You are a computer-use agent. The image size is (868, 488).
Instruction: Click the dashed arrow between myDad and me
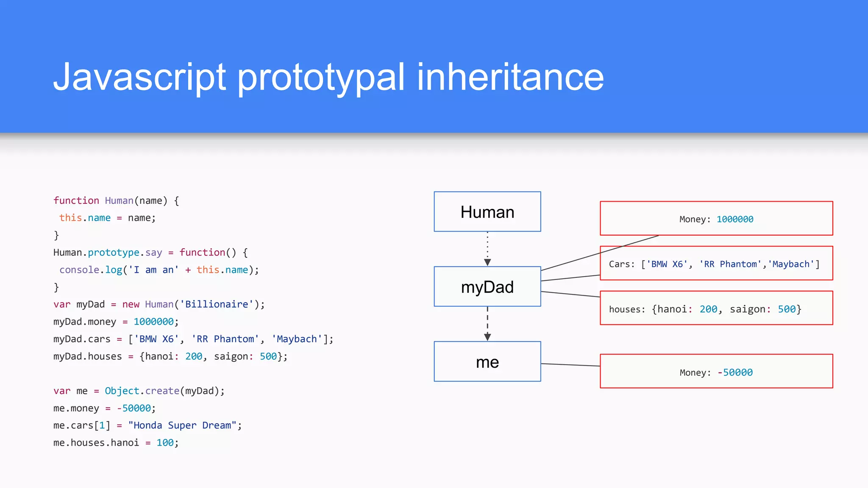point(487,324)
